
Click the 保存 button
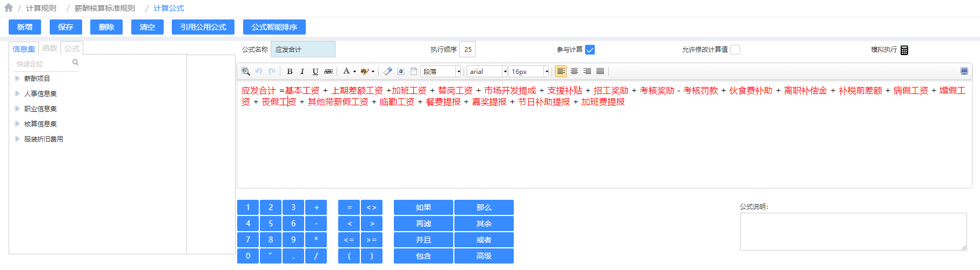[65, 27]
